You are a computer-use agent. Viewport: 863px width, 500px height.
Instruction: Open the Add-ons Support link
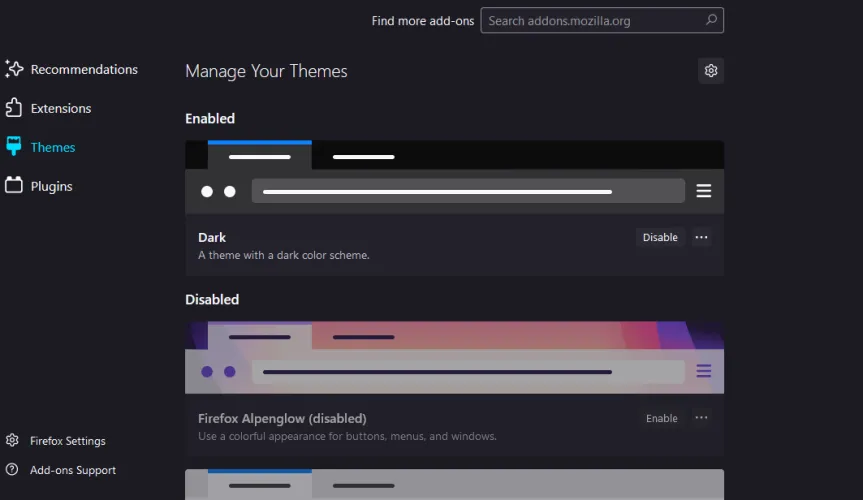[73, 470]
